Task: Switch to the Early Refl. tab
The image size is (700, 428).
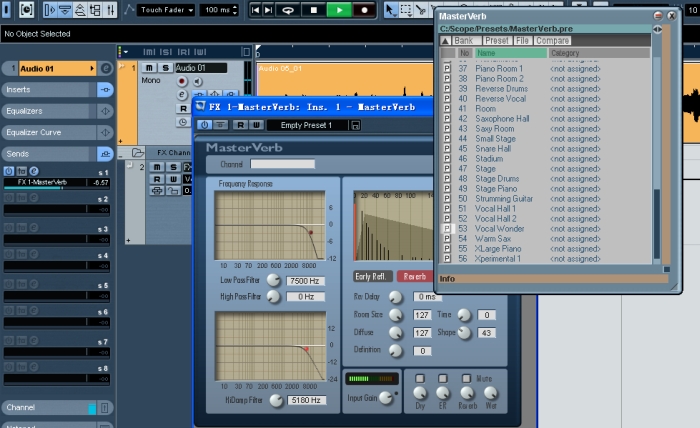Action: [x=373, y=276]
